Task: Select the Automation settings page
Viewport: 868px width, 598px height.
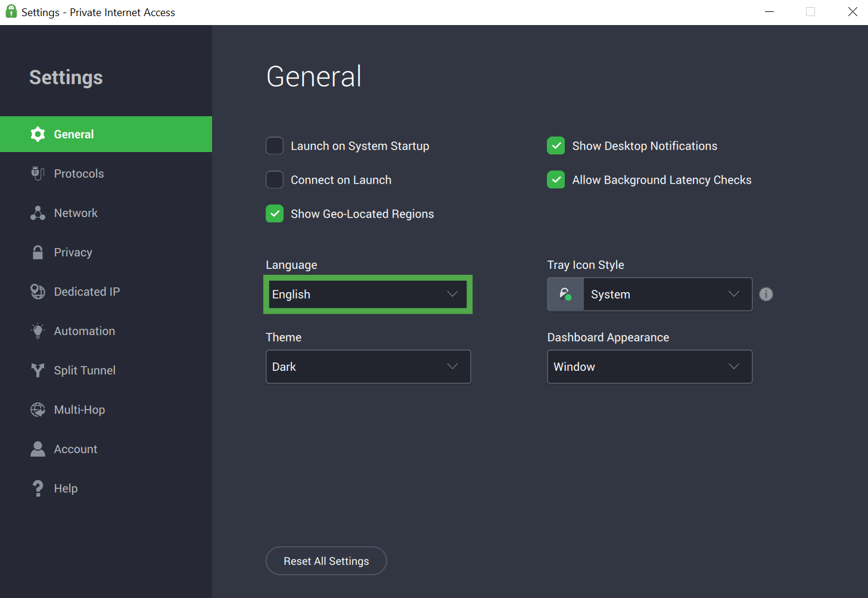Action: tap(106, 331)
